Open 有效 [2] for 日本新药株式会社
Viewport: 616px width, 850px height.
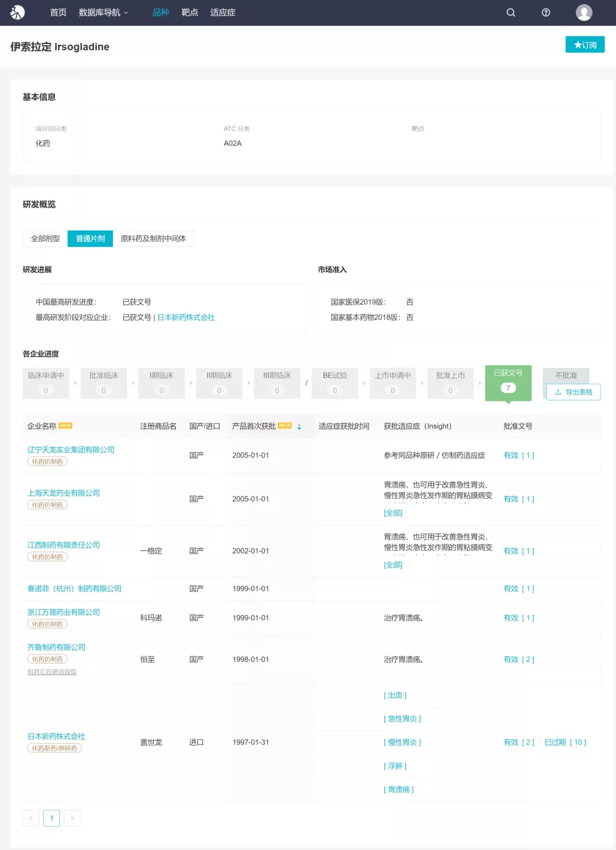[x=519, y=742]
